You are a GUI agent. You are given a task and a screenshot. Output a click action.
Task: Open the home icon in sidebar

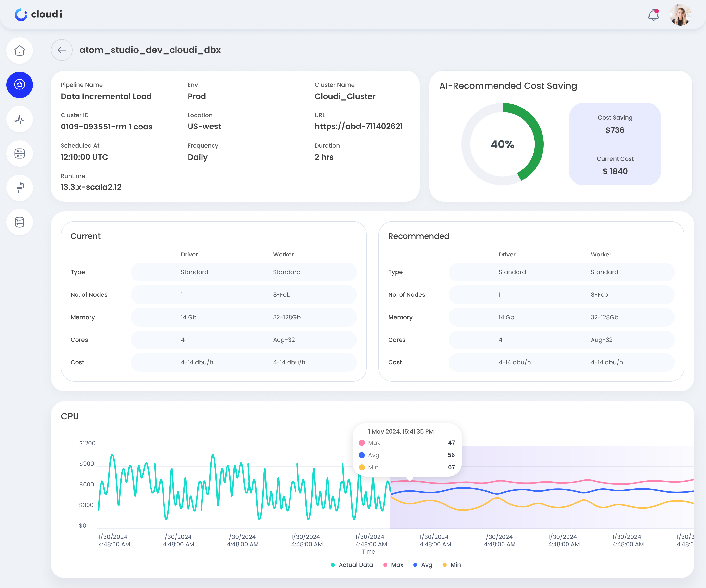coord(20,51)
